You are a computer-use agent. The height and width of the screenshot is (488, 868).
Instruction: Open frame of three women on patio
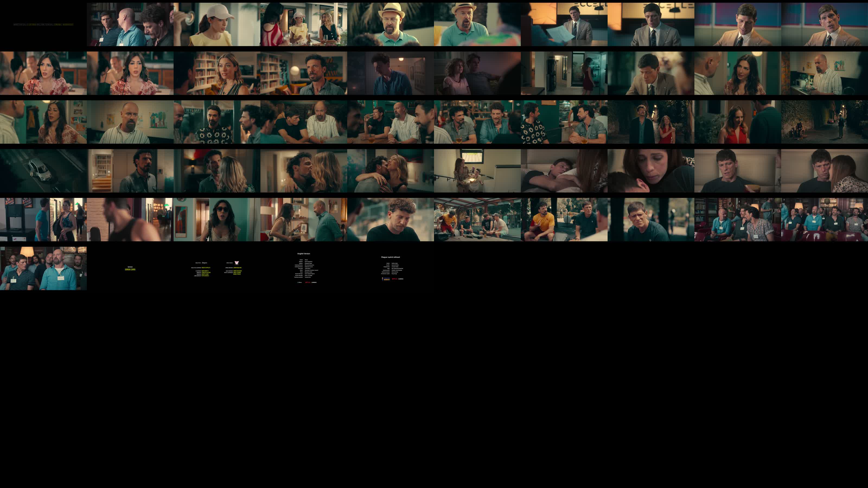point(303,24)
